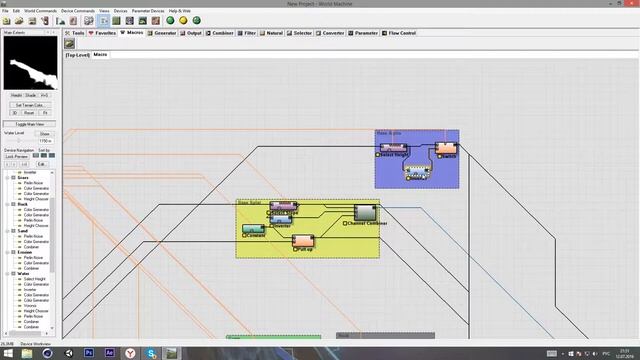Switch to the Favorites tab
640x360 pixels.
(x=102, y=33)
